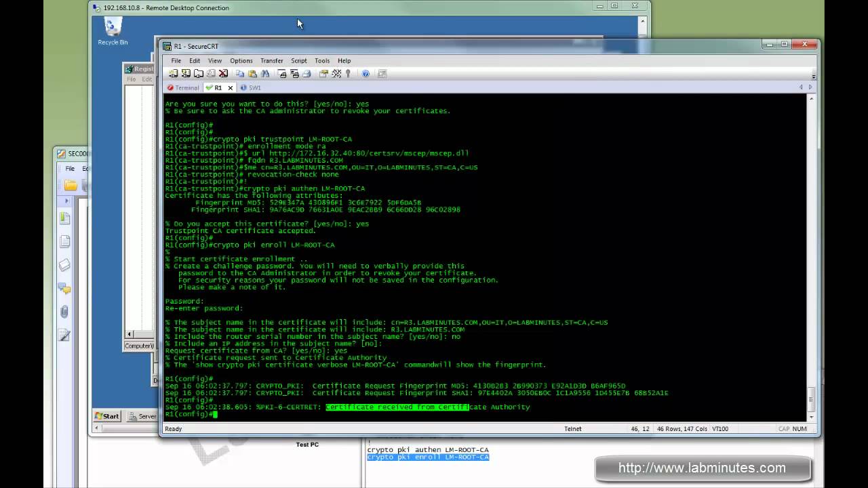Click the 'Telnet' status bar entry
The image size is (868, 488).
pos(573,428)
